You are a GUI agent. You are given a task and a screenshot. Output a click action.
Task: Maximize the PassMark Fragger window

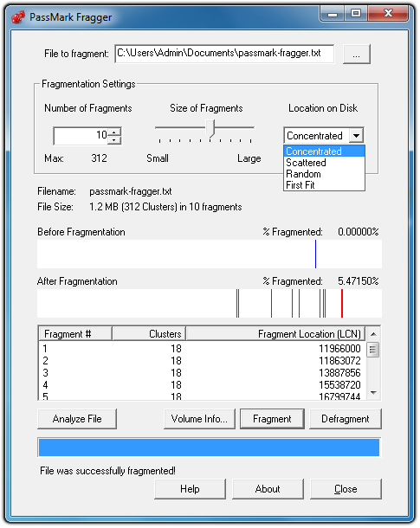point(356,14)
